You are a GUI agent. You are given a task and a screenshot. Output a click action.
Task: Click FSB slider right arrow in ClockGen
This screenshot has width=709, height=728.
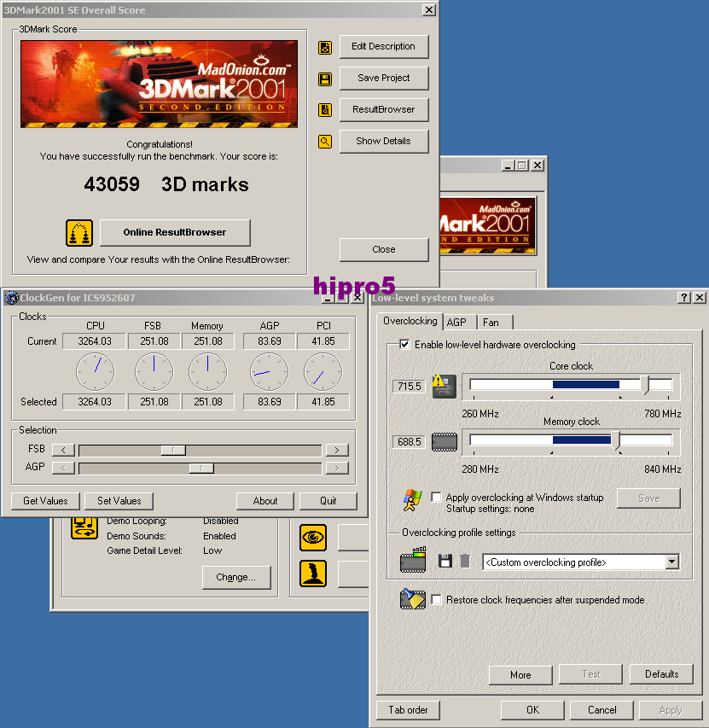click(x=337, y=450)
